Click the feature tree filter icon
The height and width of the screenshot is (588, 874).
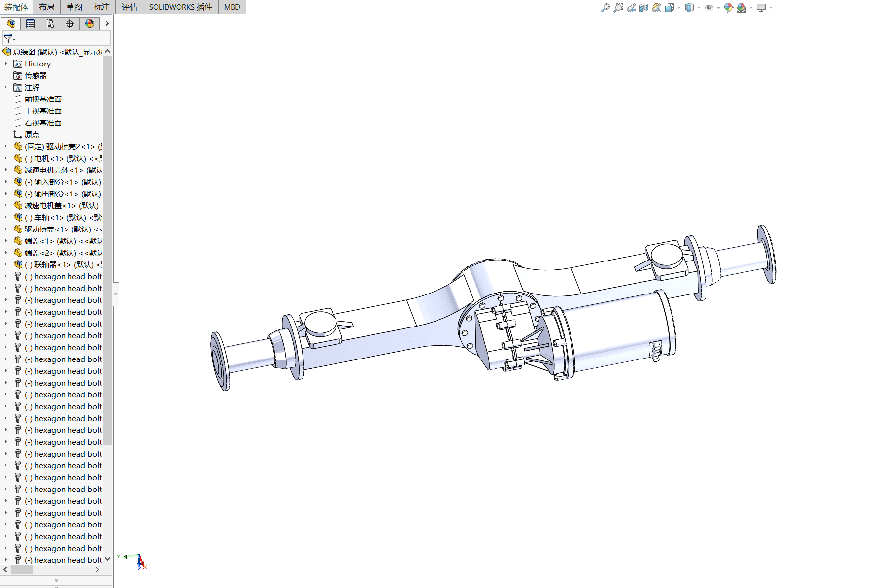tap(8, 38)
